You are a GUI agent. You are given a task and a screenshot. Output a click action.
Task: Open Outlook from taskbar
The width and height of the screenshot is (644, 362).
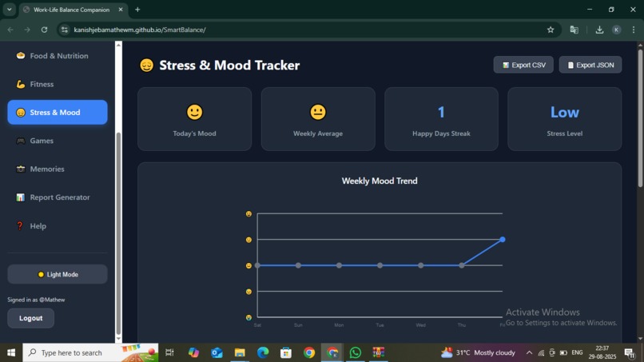pyautogui.click(x=217, y=352)
